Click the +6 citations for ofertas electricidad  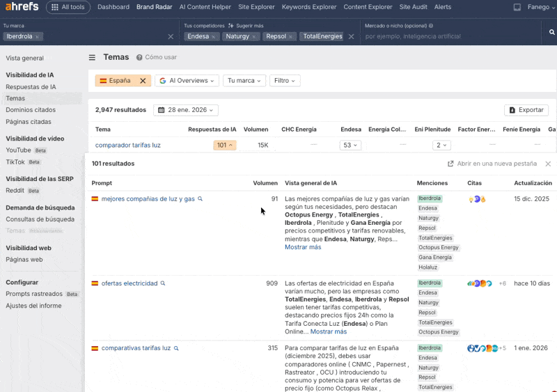pos(502,283)
